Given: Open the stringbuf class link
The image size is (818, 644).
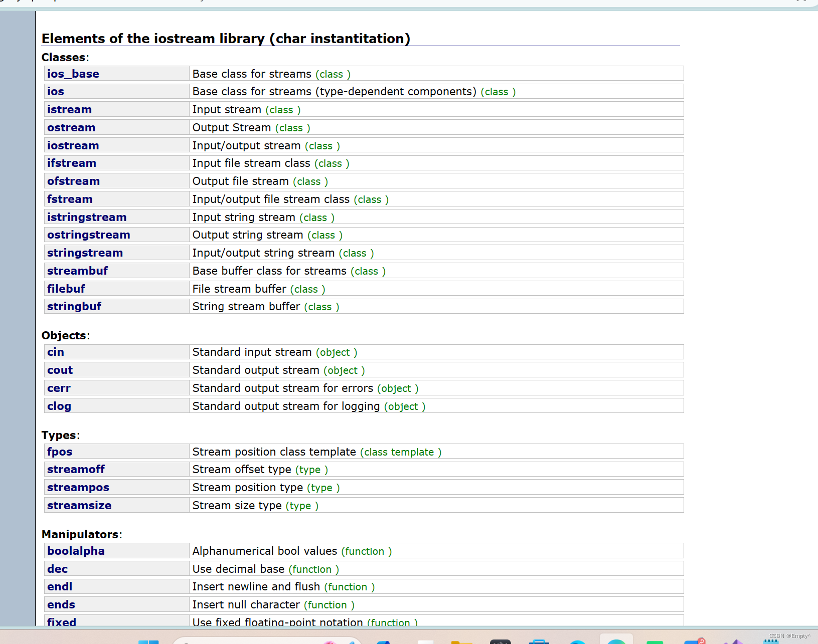Looking at the screenshot, I should pos(74,306).
